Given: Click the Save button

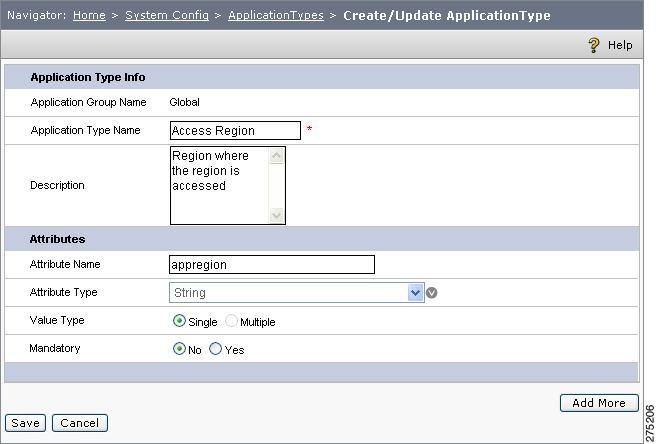Looking at the screenshot, I should (25, 423).
